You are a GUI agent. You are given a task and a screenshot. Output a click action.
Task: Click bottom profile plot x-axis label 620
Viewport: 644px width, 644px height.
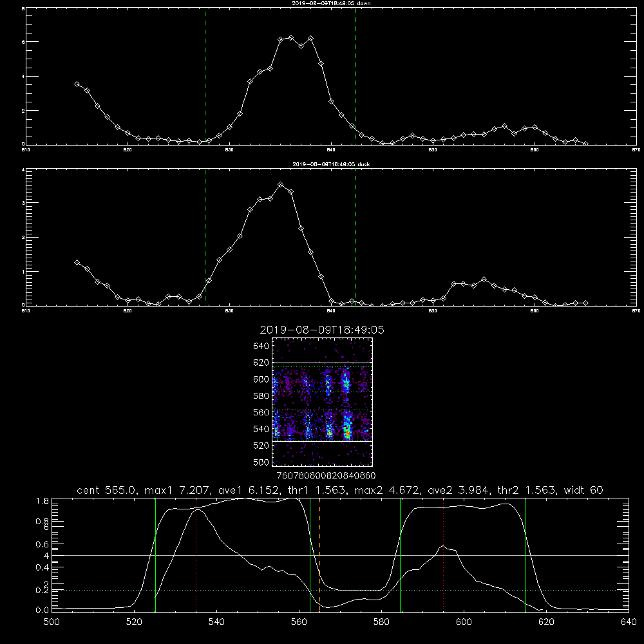[x=546, y=621]
